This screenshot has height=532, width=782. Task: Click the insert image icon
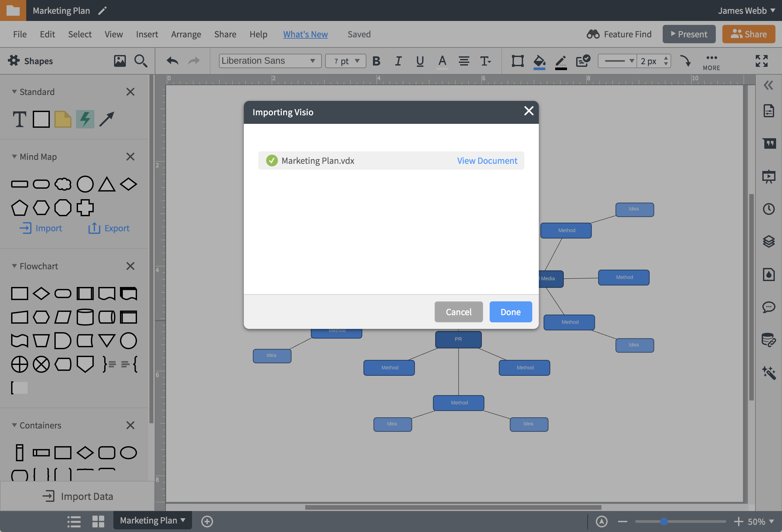[x=120, y=61]
